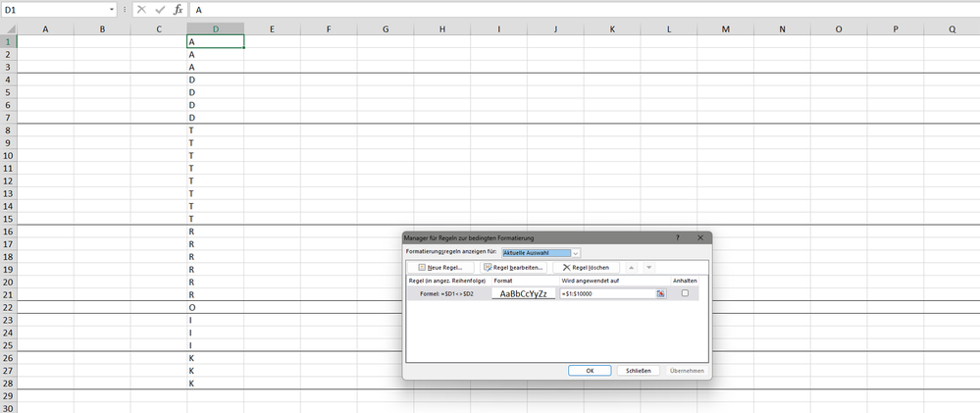Select column P header
Viewport: 980px width, 413px height.
896,28
